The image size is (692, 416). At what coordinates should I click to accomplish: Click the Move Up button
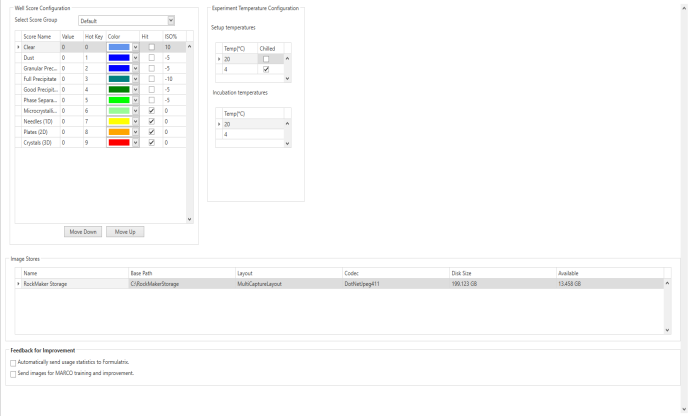pos(125,232)
